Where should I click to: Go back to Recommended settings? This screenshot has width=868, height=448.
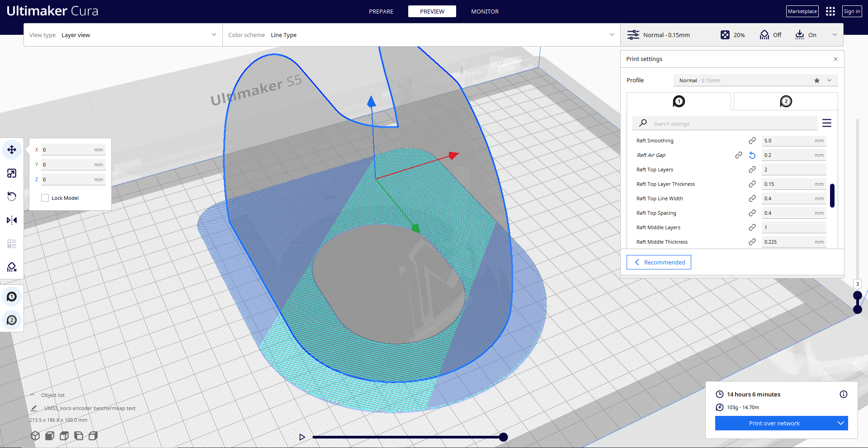(659, 262)
